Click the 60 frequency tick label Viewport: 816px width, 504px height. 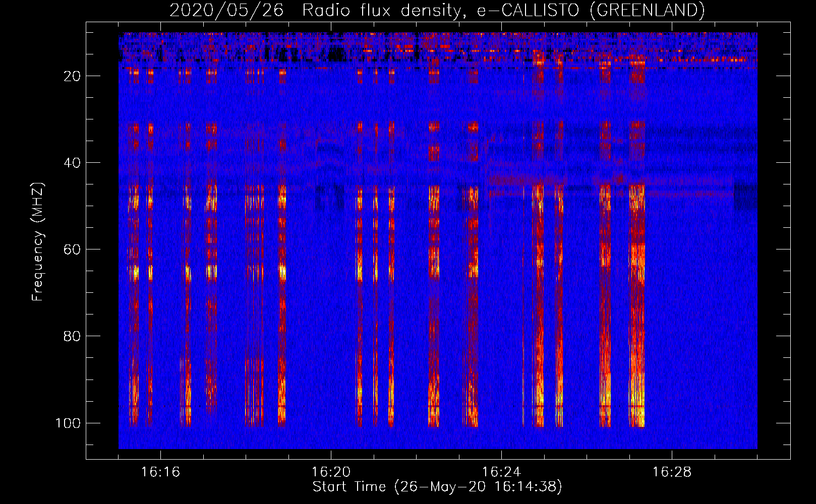72,249
